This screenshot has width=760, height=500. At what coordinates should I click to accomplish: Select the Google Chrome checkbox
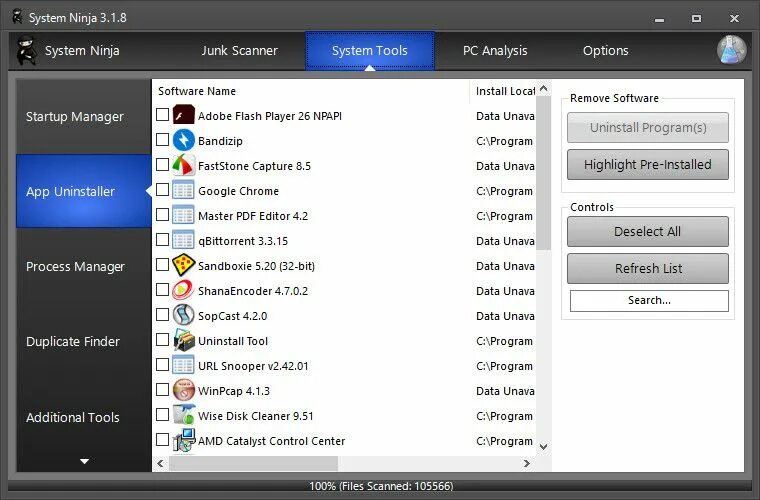click(162, 190)
